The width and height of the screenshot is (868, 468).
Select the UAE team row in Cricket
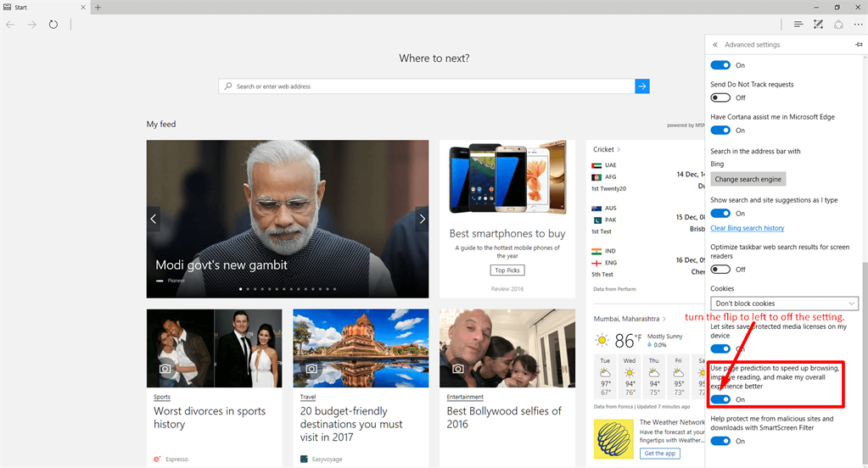point(604,165)
